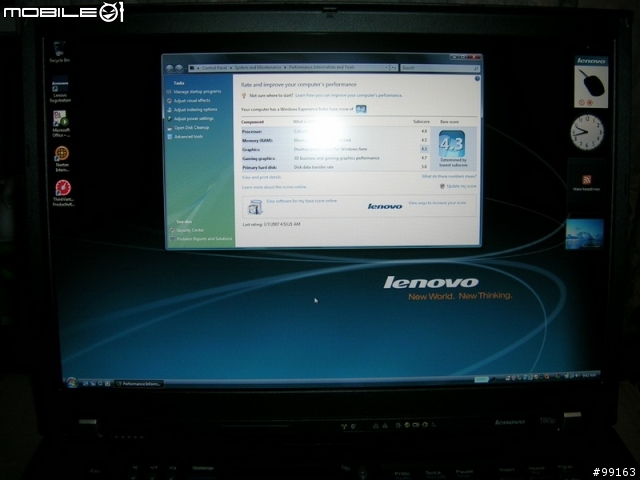
Task: Click the Lenovo mouse gadget in sidebar
Action: coord(591,82)
